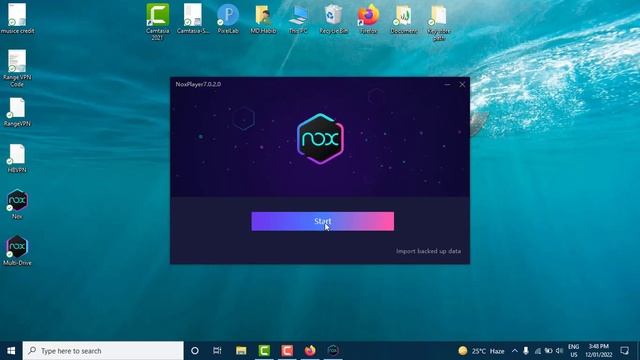The image size is (640, 360).
Task: Click the taskbar search box
Action: (x=103, y=351)
